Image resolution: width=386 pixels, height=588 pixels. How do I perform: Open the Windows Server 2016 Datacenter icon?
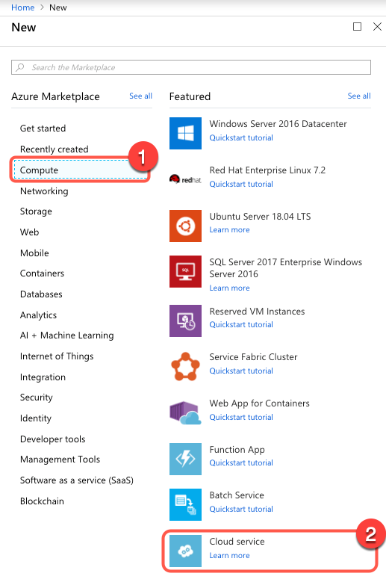185,133
